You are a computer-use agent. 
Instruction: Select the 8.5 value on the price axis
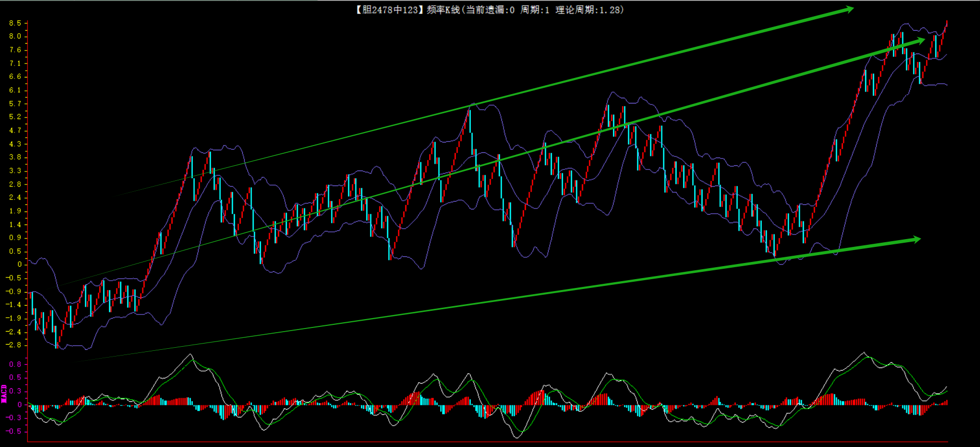point(15,23)
